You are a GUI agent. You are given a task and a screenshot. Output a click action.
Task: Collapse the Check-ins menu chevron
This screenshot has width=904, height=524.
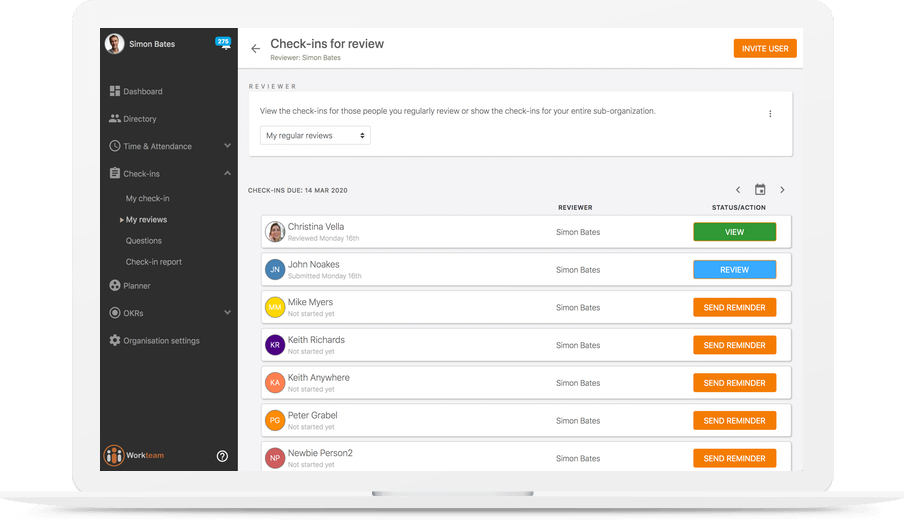point(227,173)
